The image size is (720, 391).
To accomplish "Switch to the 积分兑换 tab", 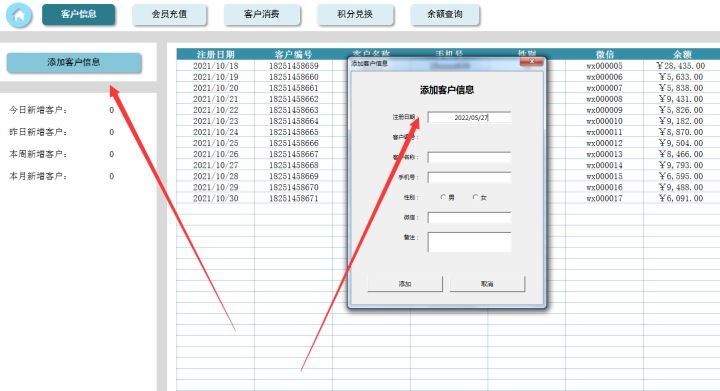I will (x=355, y=14).
